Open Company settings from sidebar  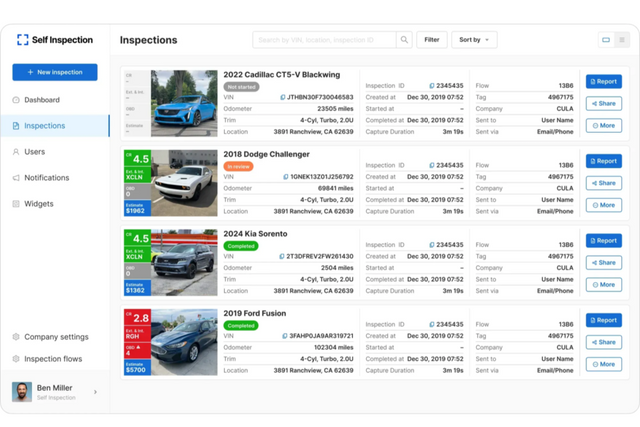tap(56, 337)
